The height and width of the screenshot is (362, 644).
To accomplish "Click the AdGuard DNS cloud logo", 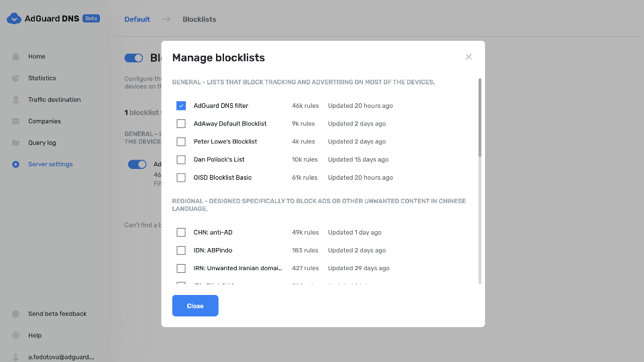I will [14, 19].
